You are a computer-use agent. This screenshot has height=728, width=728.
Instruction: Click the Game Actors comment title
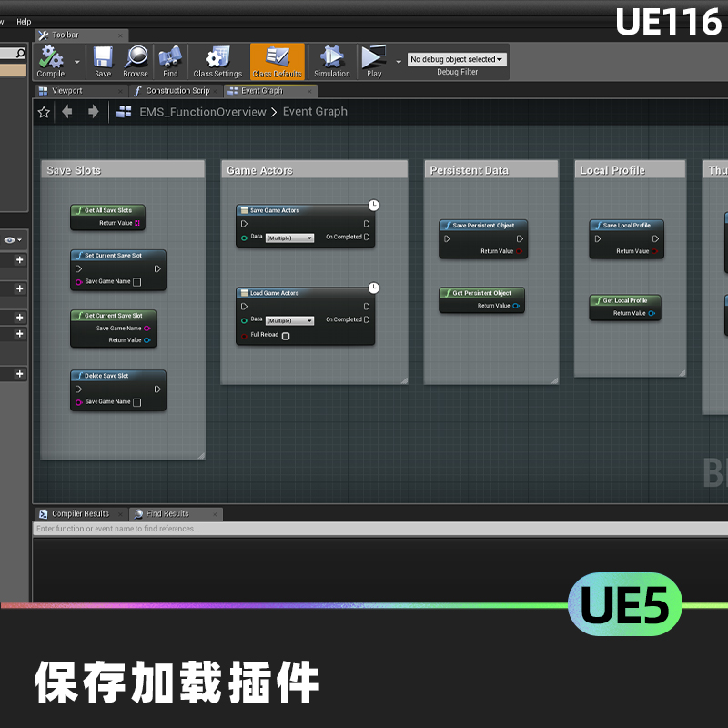point(259,170)
